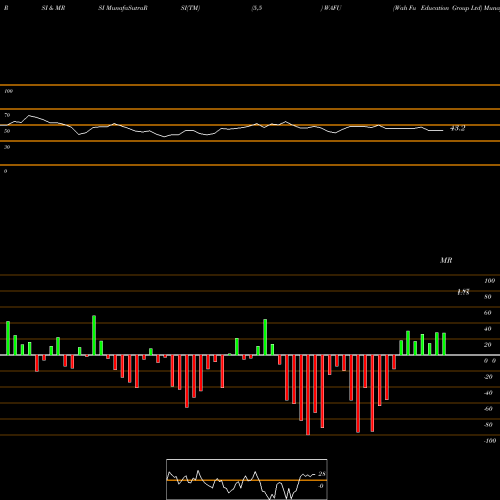The height and width of the screenshot is (500, 500).
Task: Click the tallest red bar near -100
Action: click(x=308, y=395)
